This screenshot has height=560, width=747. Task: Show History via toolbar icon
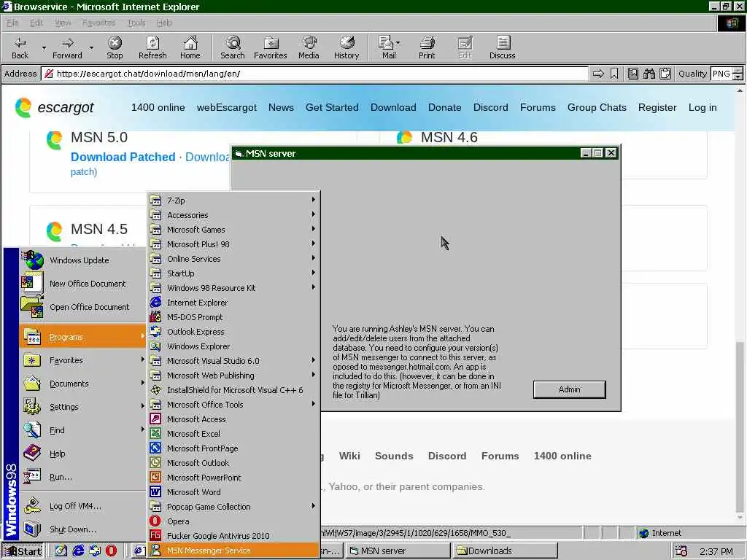coord(347,47)
